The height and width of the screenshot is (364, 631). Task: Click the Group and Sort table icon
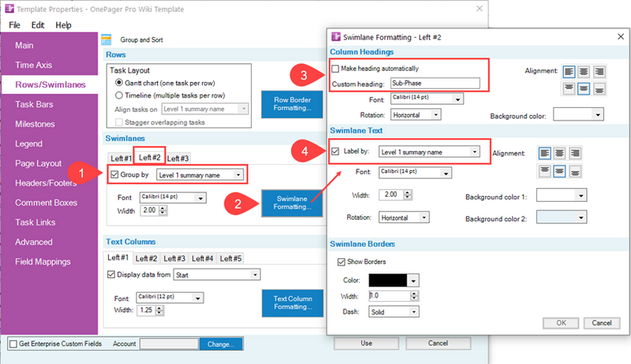pos(106,39)
